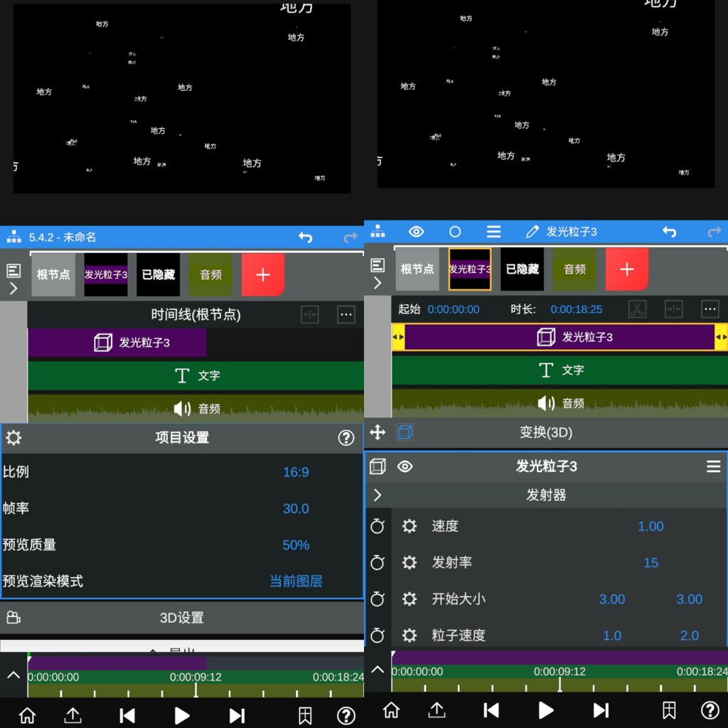728x728 pixels.
Task: Open the gear options for 发射率
Action: (409, 562)
